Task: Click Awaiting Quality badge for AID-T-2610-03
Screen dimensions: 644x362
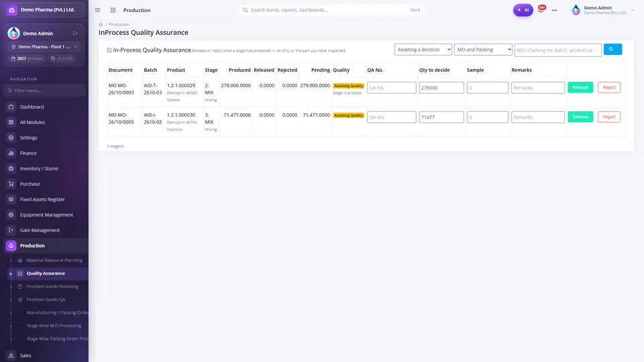Action: pos(348,86)
